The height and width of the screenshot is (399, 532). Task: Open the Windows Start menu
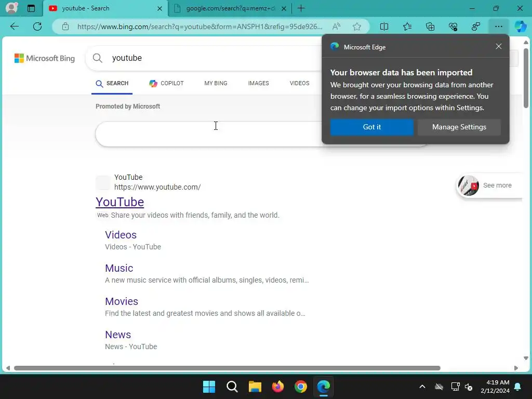[209, 387]
